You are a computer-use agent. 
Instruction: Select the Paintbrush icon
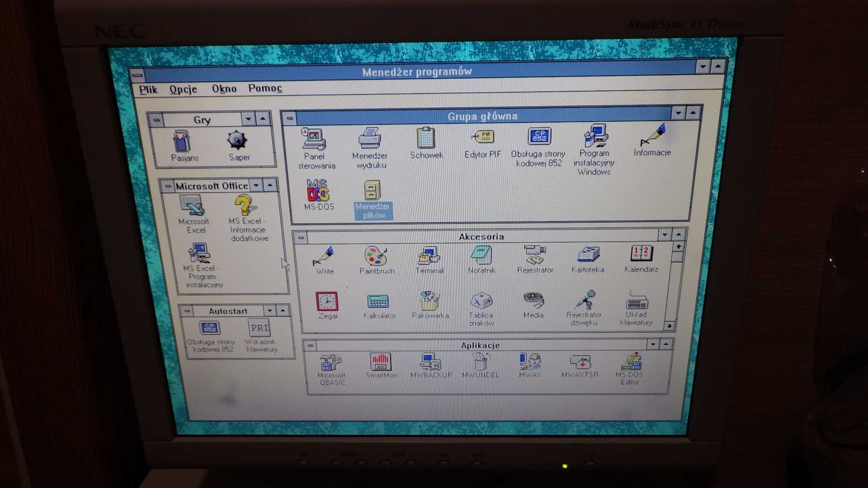point(376,256)
